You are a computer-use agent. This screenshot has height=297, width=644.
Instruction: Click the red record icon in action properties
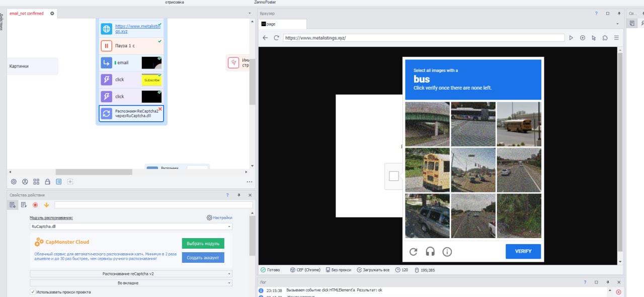[35, 205]
